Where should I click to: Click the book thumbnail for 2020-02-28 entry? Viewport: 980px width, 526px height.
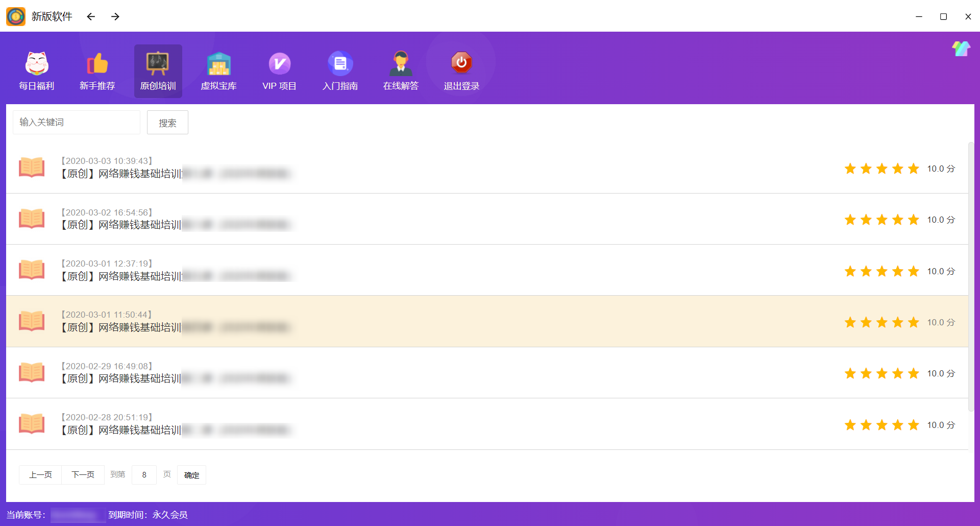[x=32, y=424]
